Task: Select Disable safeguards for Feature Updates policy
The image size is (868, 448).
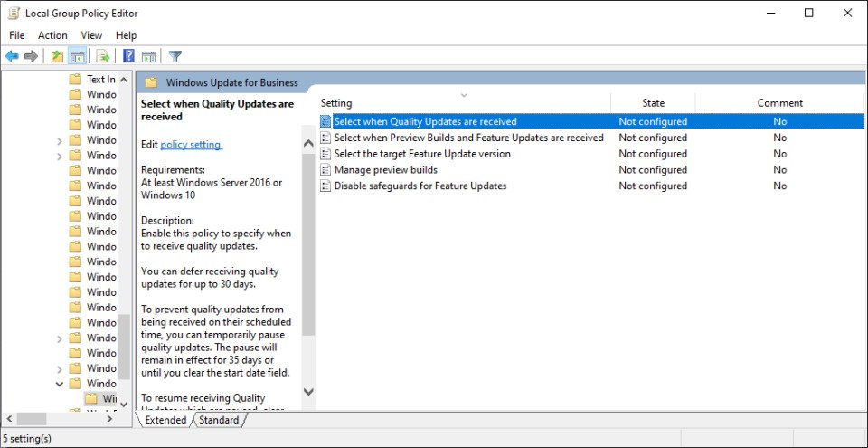Action: point(420,186)
